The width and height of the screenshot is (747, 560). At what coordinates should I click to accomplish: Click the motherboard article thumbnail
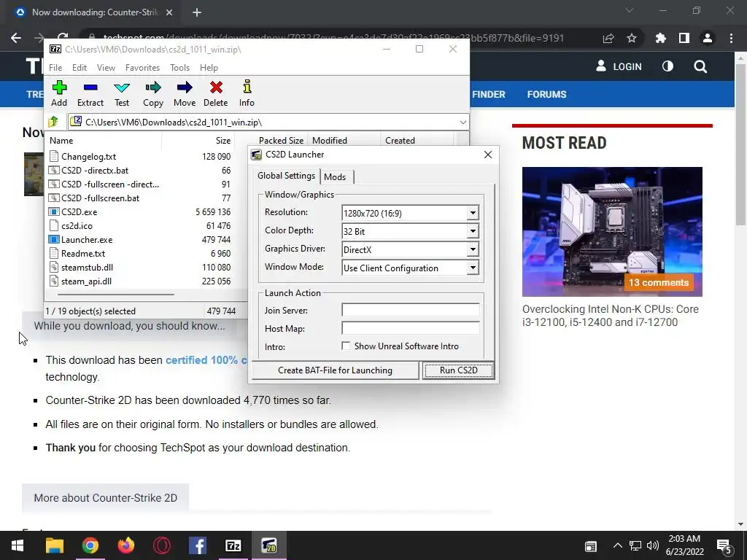coord(612,231)
